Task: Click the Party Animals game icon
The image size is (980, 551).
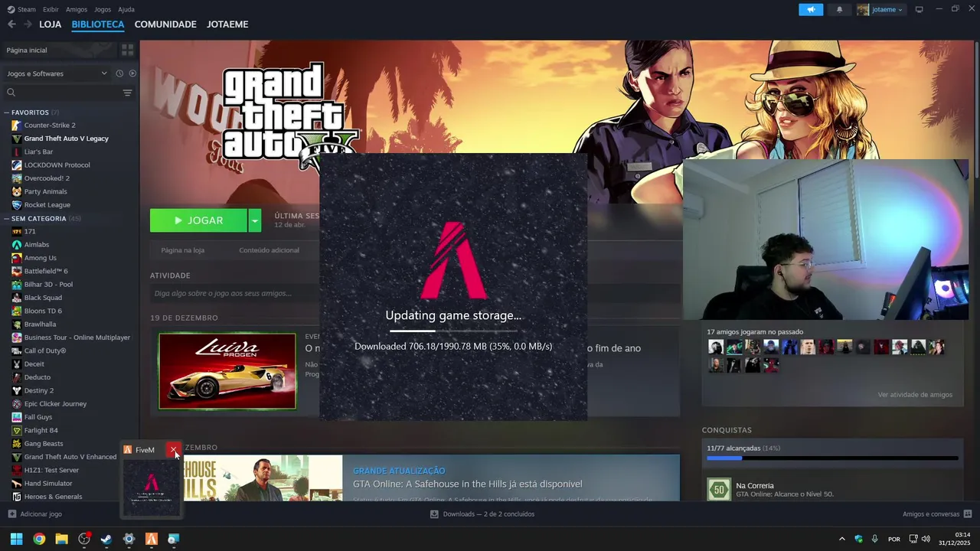Action: coord(17,191)
